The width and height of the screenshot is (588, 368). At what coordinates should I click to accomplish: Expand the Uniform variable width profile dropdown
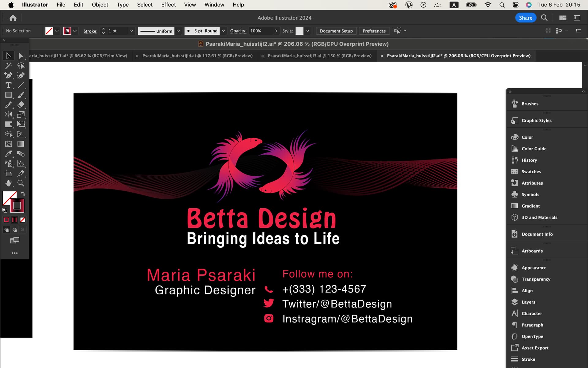pyautogui.click(x=178, y=31)
